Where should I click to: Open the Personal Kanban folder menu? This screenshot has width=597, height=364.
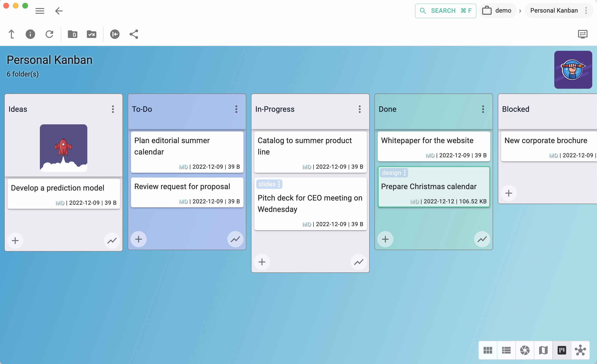point(586,10)
